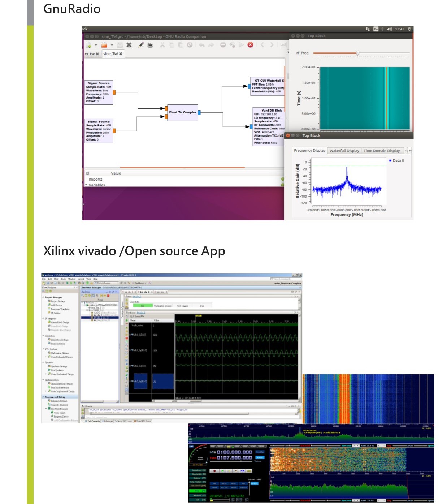Collapse the IP Integrator section in Vivado
The image size is (447, 504).
coord(43,319)
